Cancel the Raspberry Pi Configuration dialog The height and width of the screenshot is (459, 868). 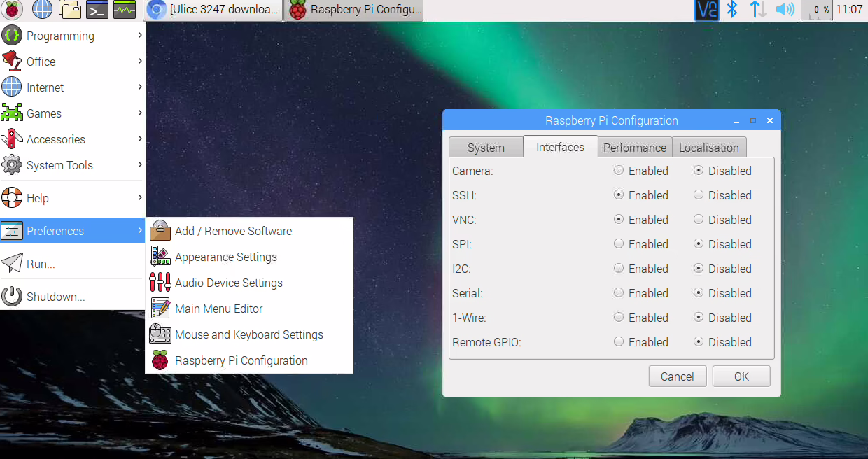[x=677, y=376]
